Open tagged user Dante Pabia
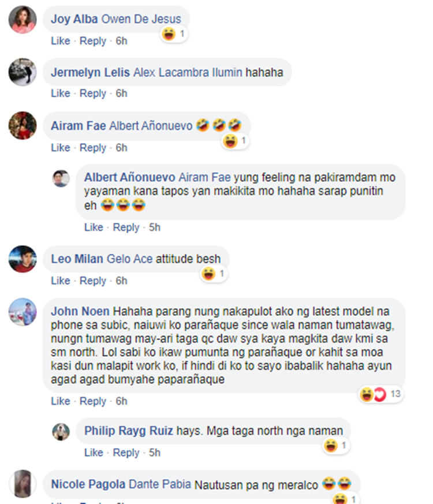The height and width of the screenshot is (504, 433). [x=160, y=484]
